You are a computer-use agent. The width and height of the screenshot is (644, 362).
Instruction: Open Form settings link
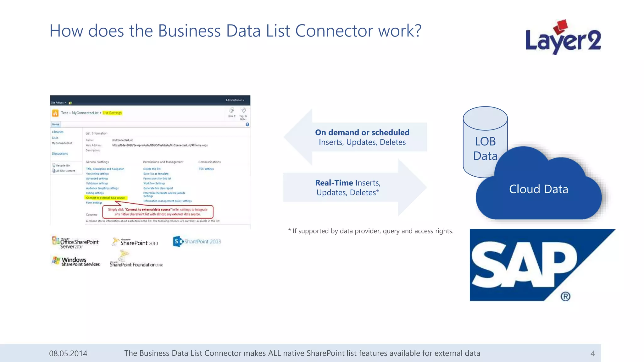pos(94,203)
